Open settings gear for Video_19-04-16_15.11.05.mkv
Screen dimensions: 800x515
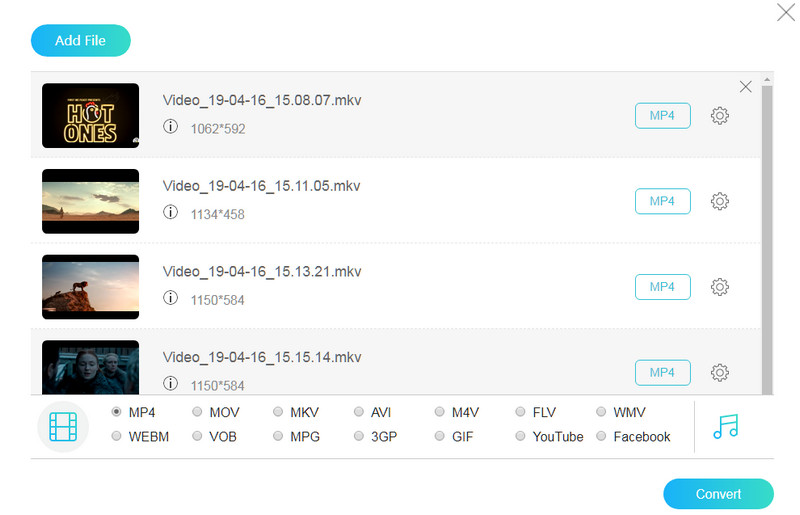719,201
